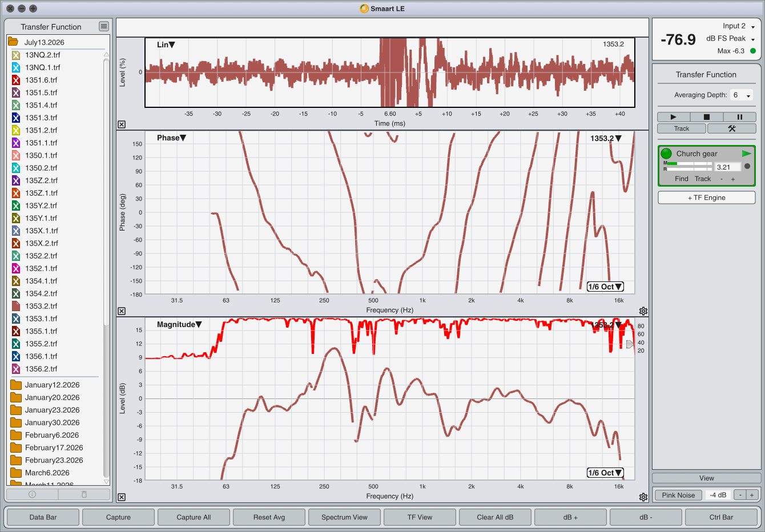
Task: Click Track in Church gear engine
Action: pyautogui.click(x=703, y=179)
